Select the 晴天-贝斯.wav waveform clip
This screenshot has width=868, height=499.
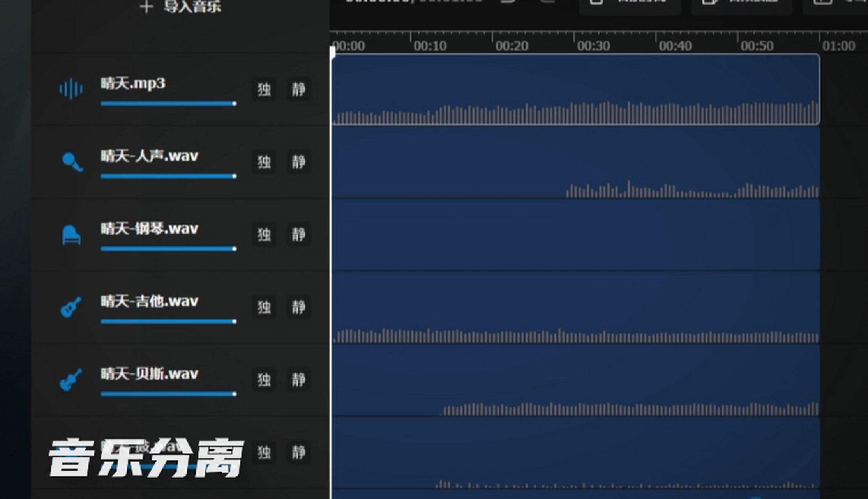click(x=576, y=380)
